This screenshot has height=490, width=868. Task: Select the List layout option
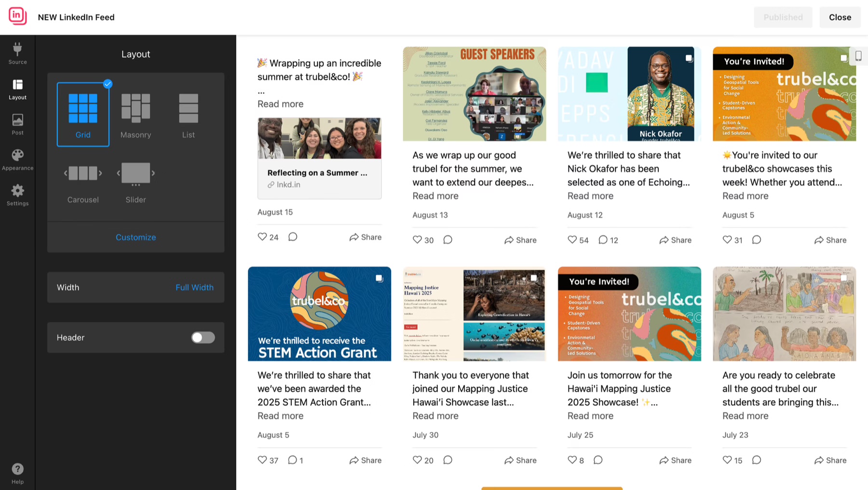click(189, 115)
